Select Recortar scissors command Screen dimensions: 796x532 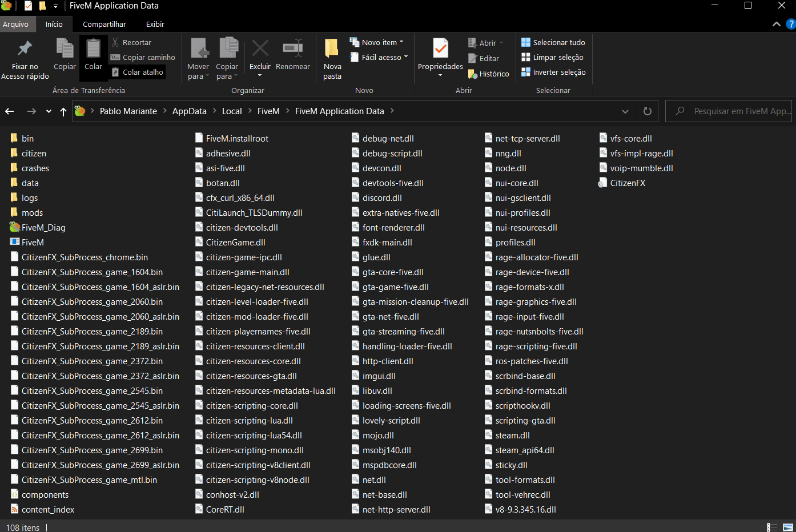[x=131, y=42]
